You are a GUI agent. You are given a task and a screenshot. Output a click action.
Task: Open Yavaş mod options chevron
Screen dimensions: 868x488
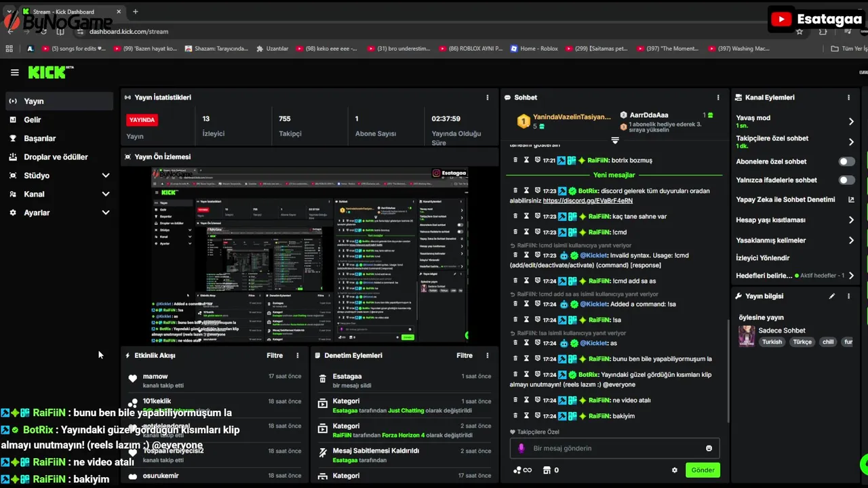point(851,121)
